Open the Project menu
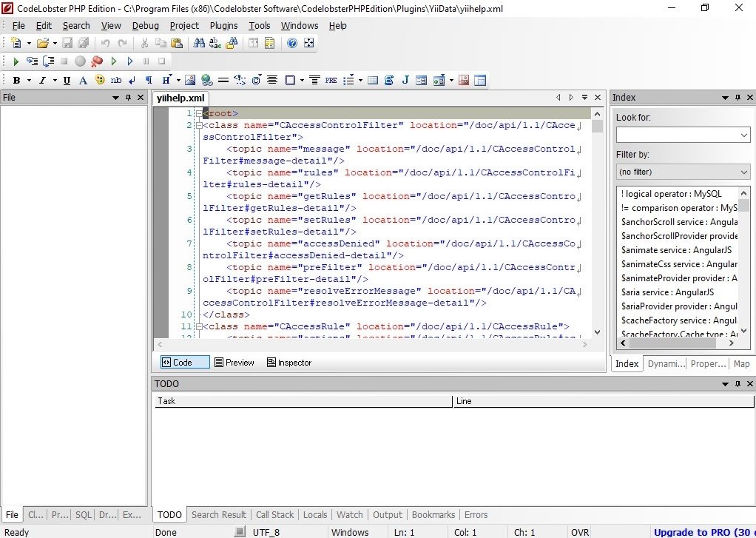The height and width of the screenshot is (538, 756). [x=184, y=26]
